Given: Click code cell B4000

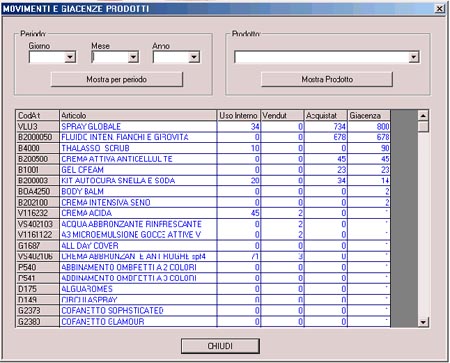Looking at the screenshot, I should 38,148.
